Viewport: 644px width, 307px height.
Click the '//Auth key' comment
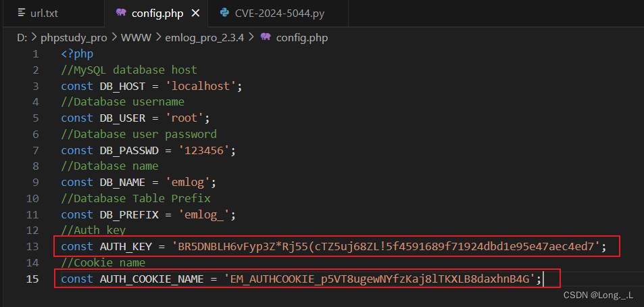[x=93, y=230]
